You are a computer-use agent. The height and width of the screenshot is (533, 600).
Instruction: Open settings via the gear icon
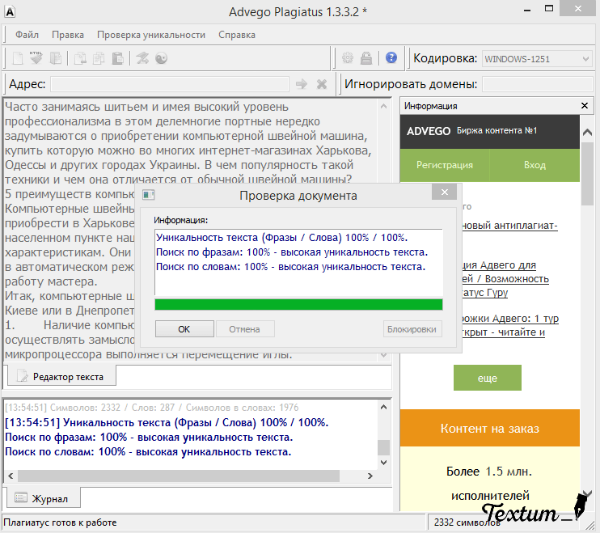pos(347,58)
